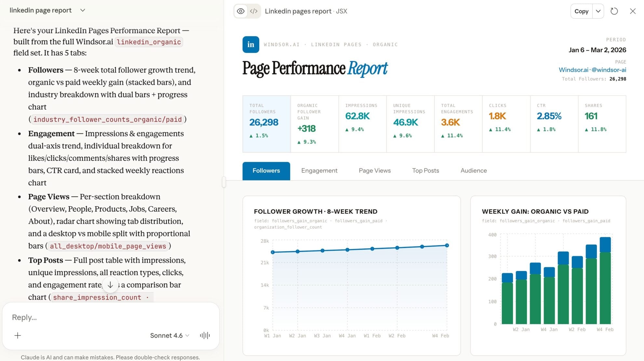Click the scroll-to-bottom arrow in chat
Image resolution: width=644 pixels, height=361 pixels.
pos(111,285)
